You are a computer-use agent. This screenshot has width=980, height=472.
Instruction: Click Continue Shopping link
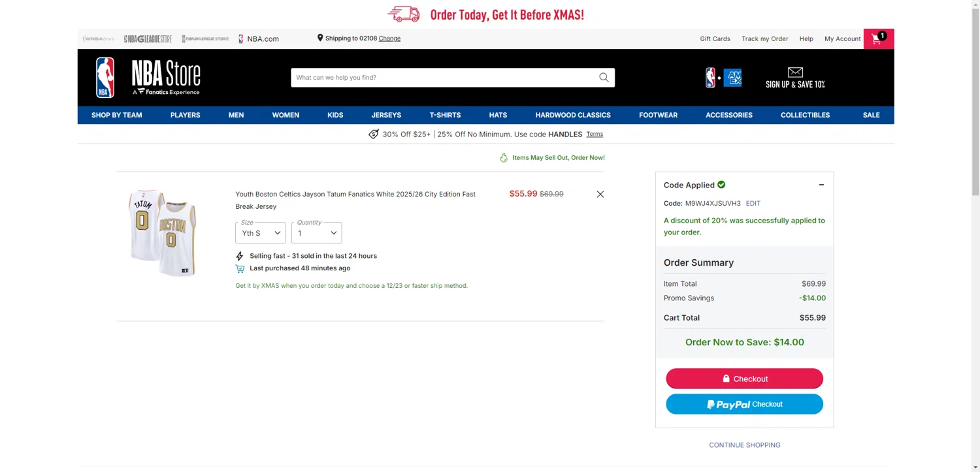point(744,445)
